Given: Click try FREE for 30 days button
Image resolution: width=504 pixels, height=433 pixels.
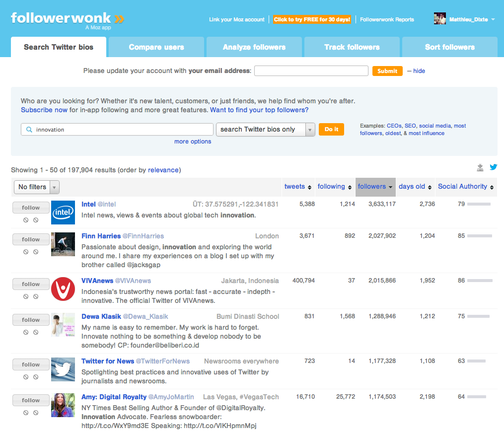Looking at the screenshot, I should coord(312,19).
